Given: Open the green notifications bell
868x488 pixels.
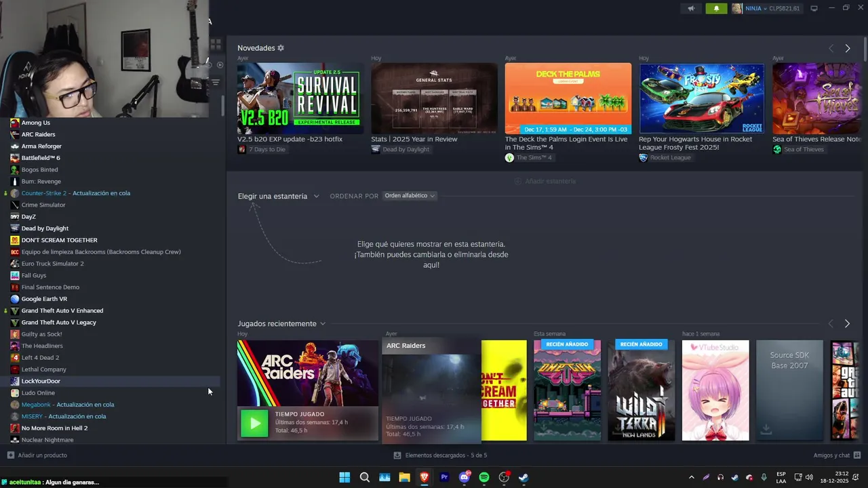Looking at the screenshot, I should 716,9.
